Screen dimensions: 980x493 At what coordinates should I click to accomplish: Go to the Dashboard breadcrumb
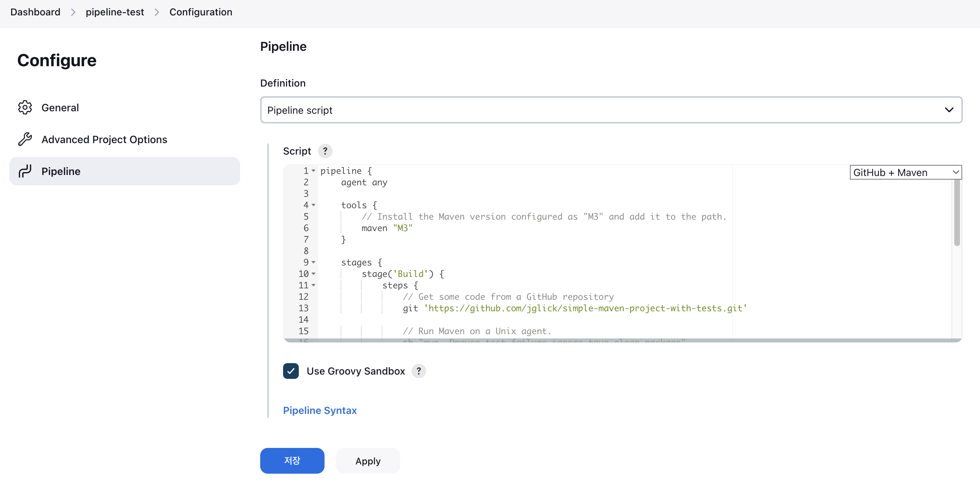[35, 12]
